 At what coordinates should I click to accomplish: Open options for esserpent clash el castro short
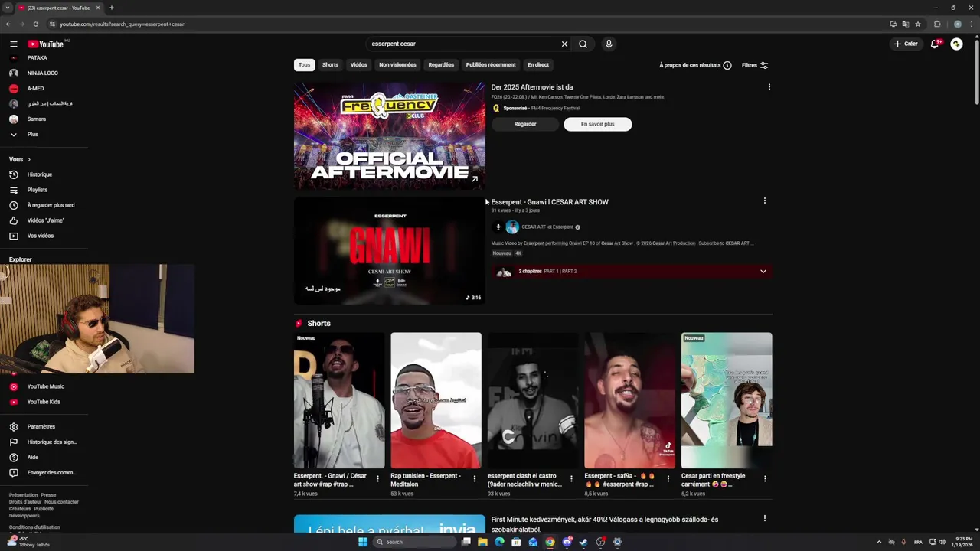pyautogui.click(x=570, y=479)
